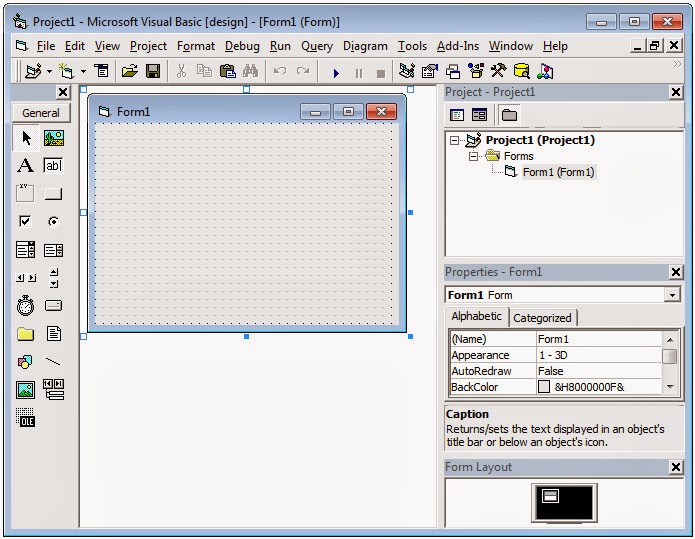The width and height of the screenshot is (695, 539).
Task: Select the Data control tool
Action: [x=54, y=389]
